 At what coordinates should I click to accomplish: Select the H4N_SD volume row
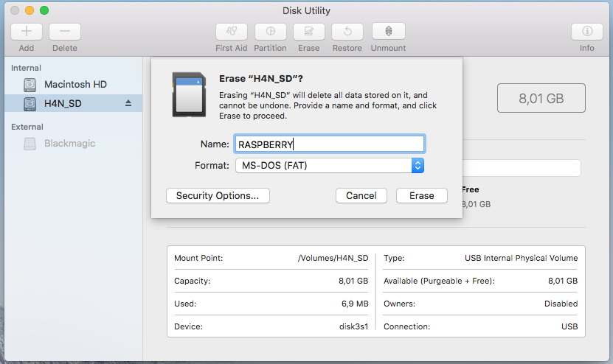point(74,103)
